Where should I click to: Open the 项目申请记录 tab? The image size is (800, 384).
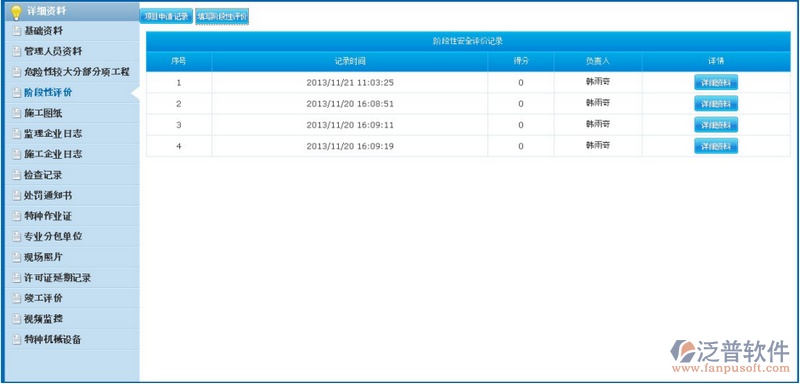click(166, 16)
